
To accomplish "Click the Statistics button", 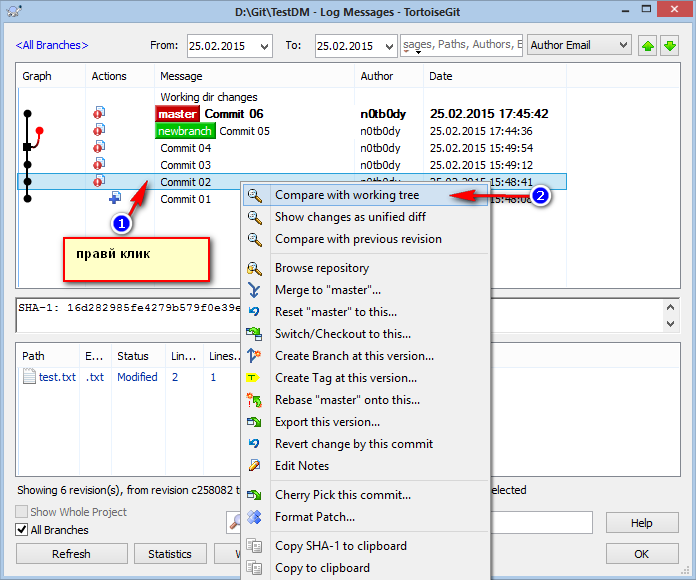I will click(x=170, y=554).
